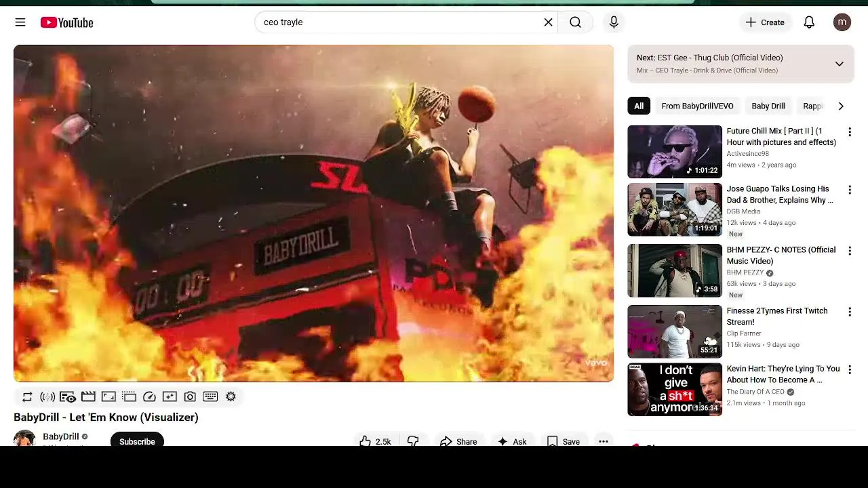Screen dimensions: 868x488
Task: Click the pop-out player window icon
Action: click(129, 396)
